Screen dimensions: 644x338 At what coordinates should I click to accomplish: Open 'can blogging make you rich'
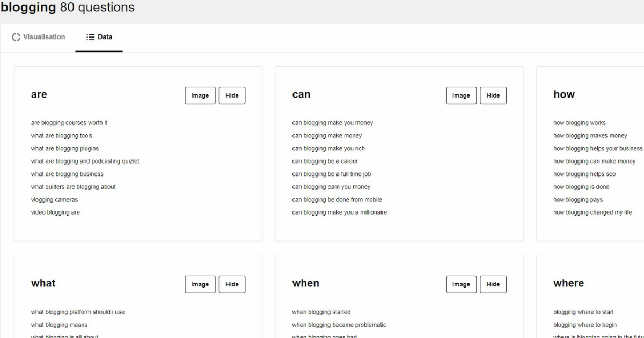pyautogui.click(x=328, y=149)
